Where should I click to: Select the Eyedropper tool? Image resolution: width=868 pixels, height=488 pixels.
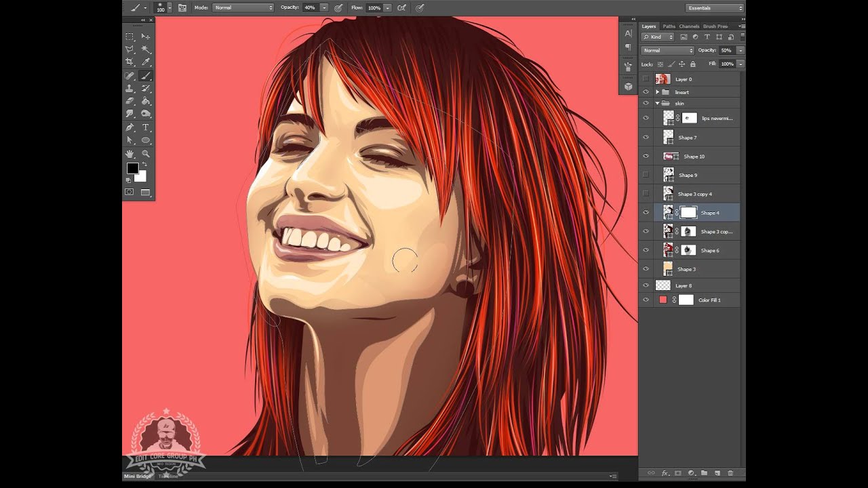coord(146,62)
